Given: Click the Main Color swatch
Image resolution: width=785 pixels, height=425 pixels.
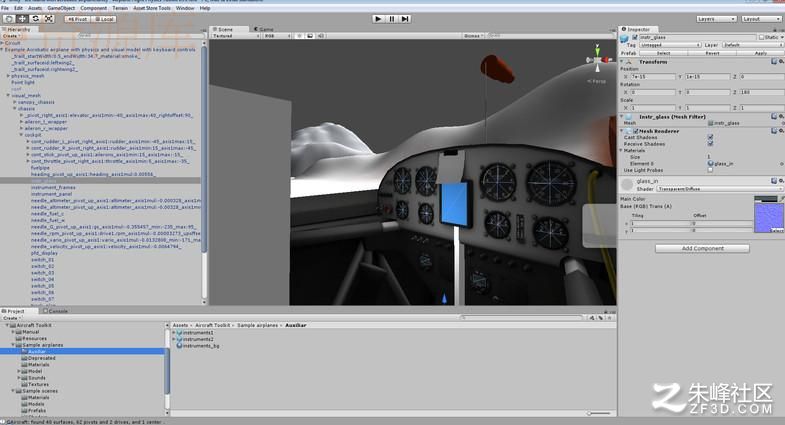Looking at the screenshot, I should pos(765,199).
